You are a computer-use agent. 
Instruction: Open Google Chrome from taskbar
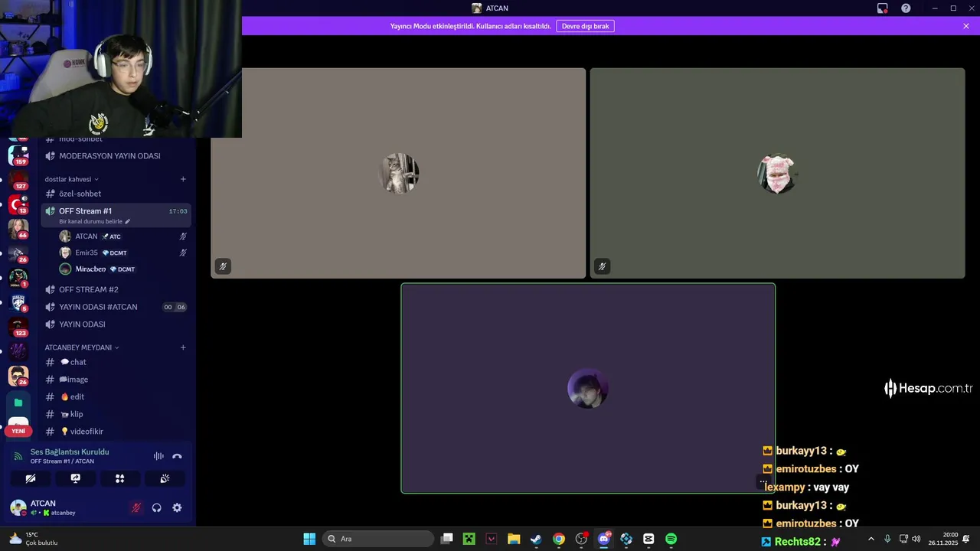(559, 539)
